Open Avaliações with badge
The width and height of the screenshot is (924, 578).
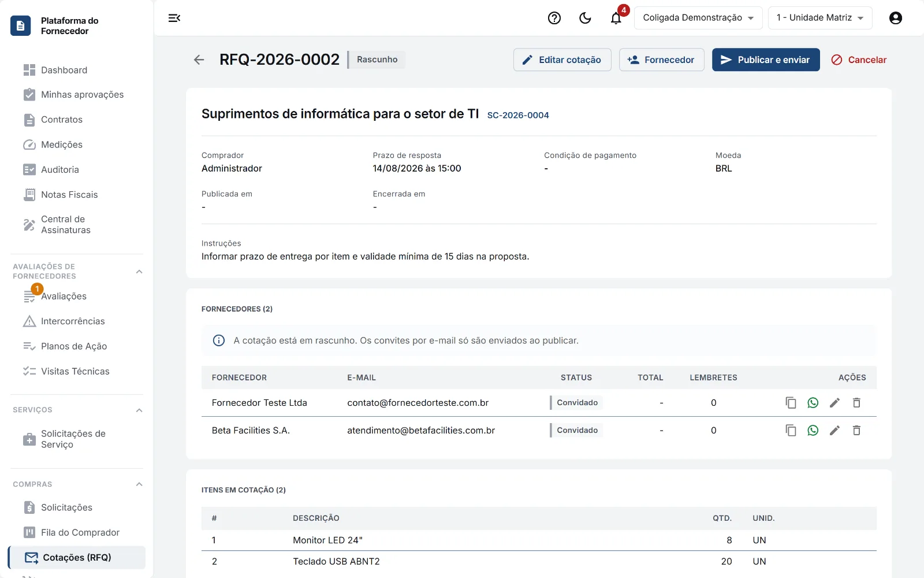click(77, 297)
